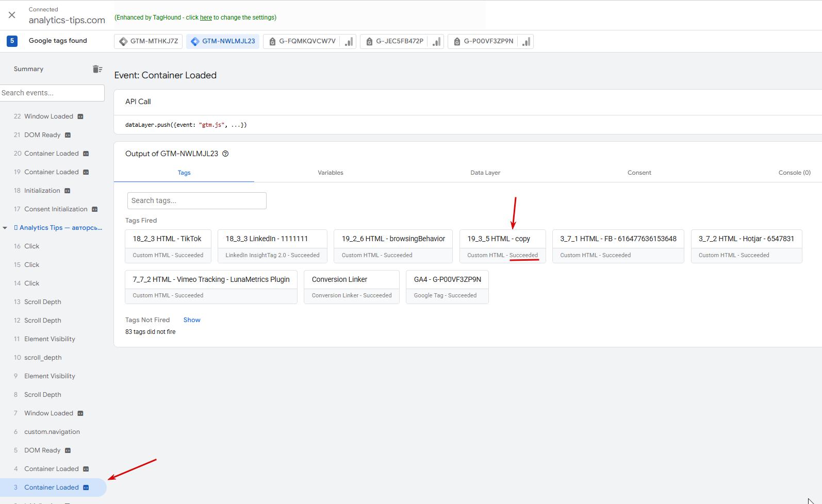Viewport: 822px width, 504px height.
Task: Select the G-JEC5FB472P tag chip
Action: point(394,41)
